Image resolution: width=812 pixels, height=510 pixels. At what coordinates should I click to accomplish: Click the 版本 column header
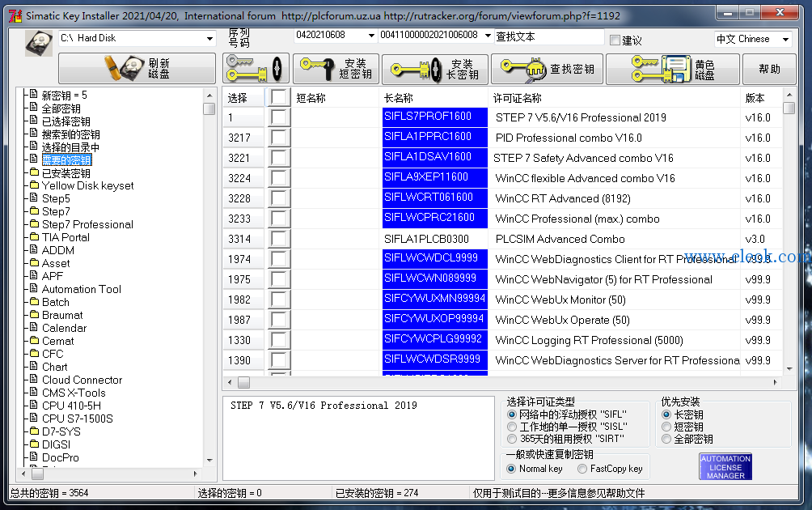pyautogui.click(x=761, y=98)
